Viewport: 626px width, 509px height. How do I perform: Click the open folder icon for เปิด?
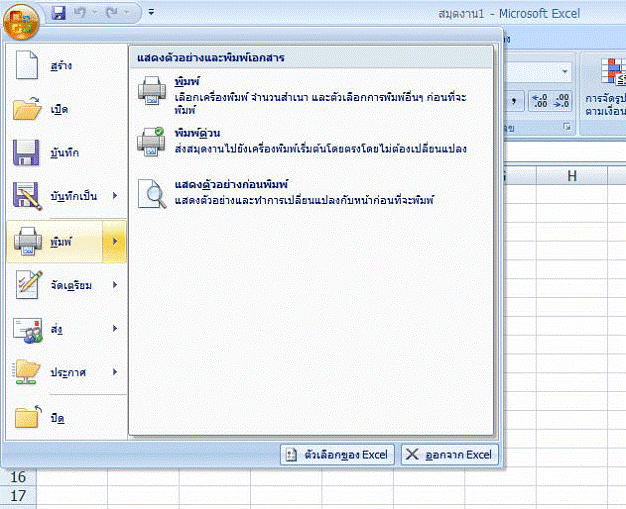27,108
